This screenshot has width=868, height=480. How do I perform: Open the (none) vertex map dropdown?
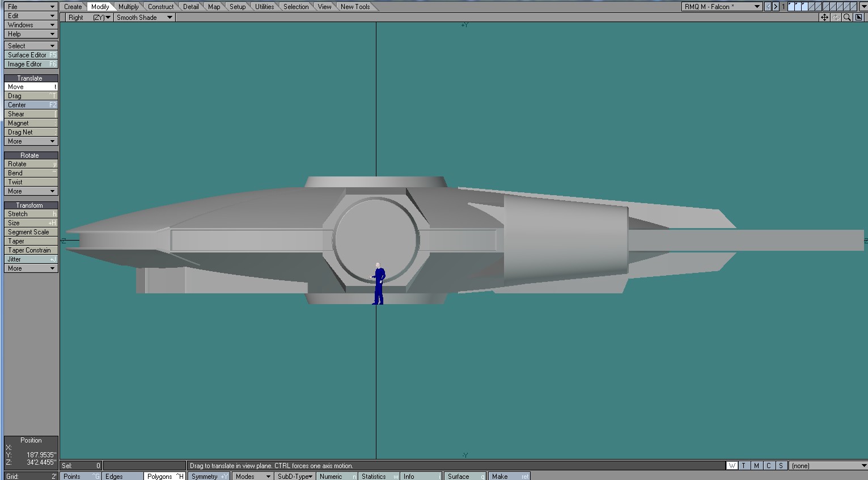[829, 466]
